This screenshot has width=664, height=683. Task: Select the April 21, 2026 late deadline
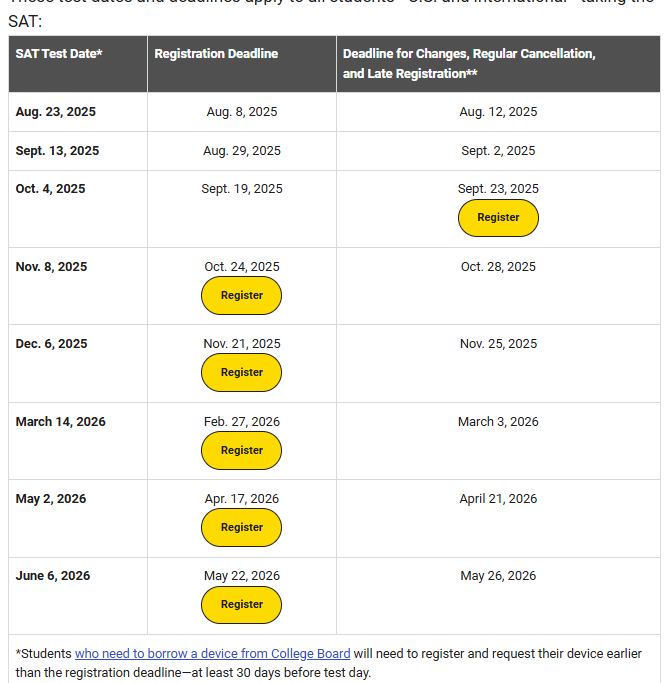pyautogui.click(x=498, y=499)
